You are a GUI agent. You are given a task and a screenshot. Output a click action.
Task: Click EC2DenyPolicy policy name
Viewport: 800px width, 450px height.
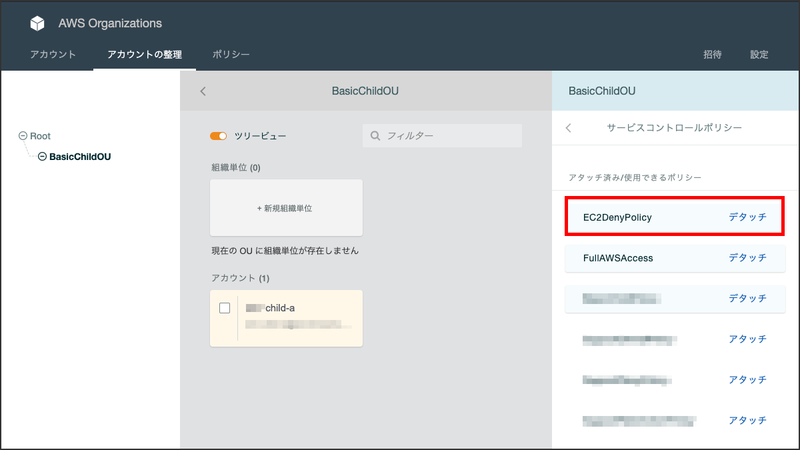[x=617, y=217]
